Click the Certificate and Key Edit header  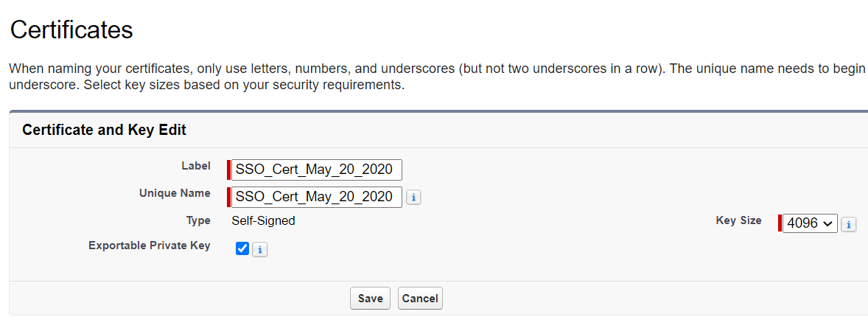(104, 130)
